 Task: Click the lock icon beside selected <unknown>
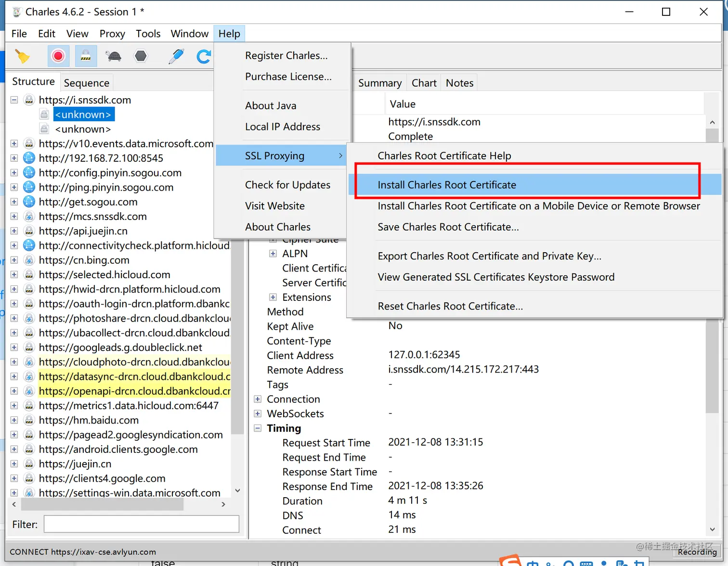click(44, 115)
